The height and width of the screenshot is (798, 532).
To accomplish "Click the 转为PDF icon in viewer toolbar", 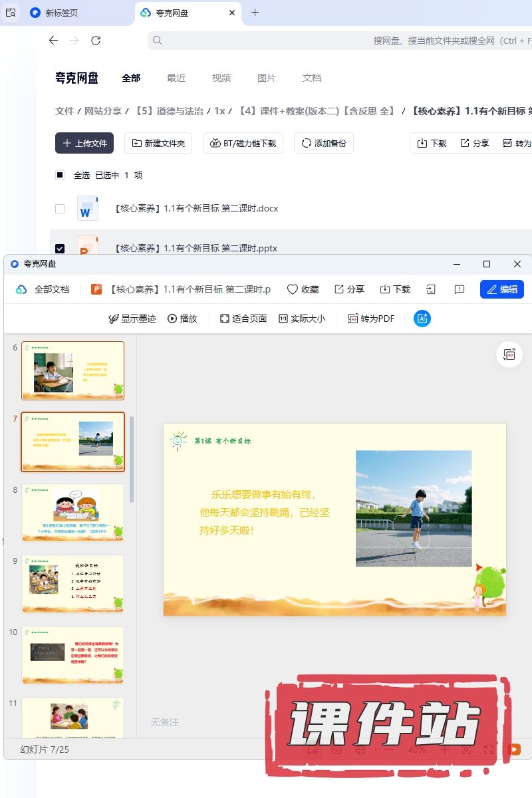I will [354, 319].
